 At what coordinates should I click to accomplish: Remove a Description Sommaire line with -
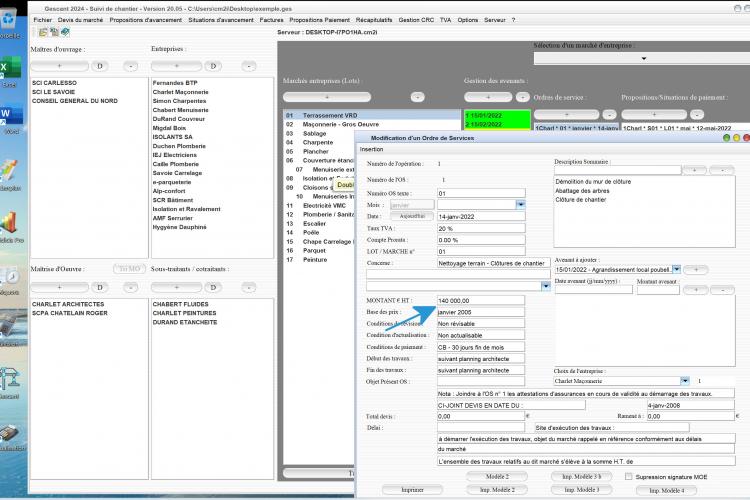point(722,170)
